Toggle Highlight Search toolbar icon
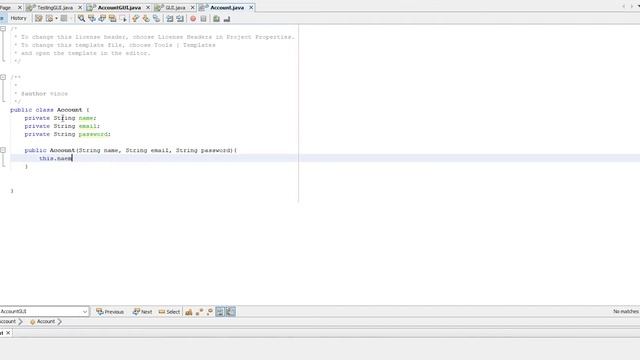This screenshot has width=640, height=360. click(x=112, y=18)
